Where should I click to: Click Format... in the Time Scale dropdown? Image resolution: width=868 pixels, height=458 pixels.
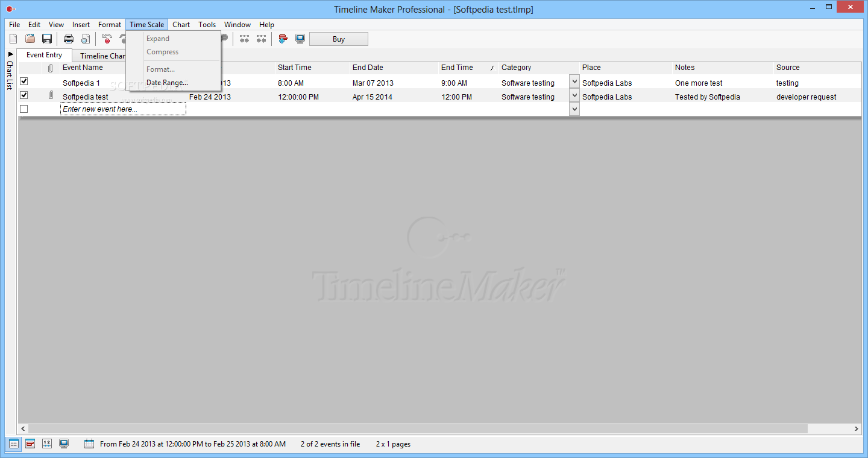(x=174, y=69)
